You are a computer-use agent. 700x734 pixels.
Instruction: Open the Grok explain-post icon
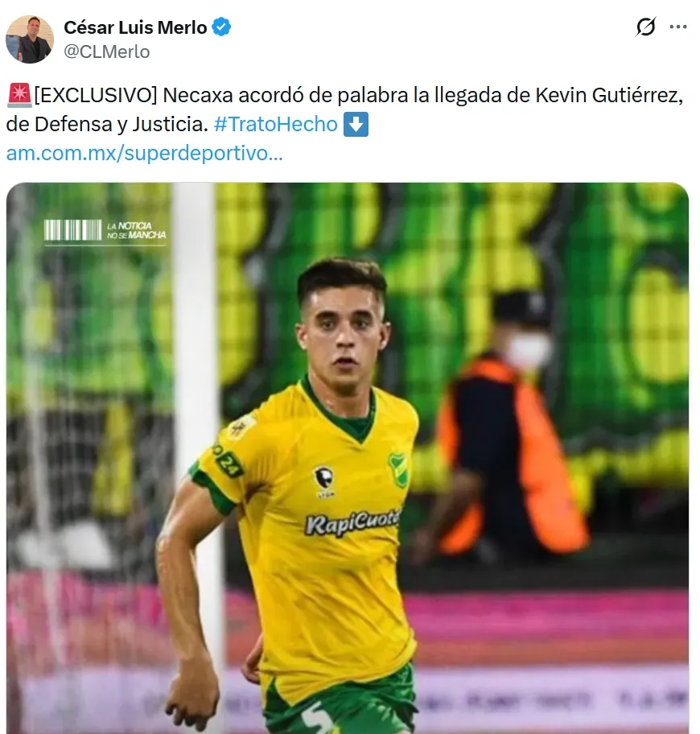(646, 27)
